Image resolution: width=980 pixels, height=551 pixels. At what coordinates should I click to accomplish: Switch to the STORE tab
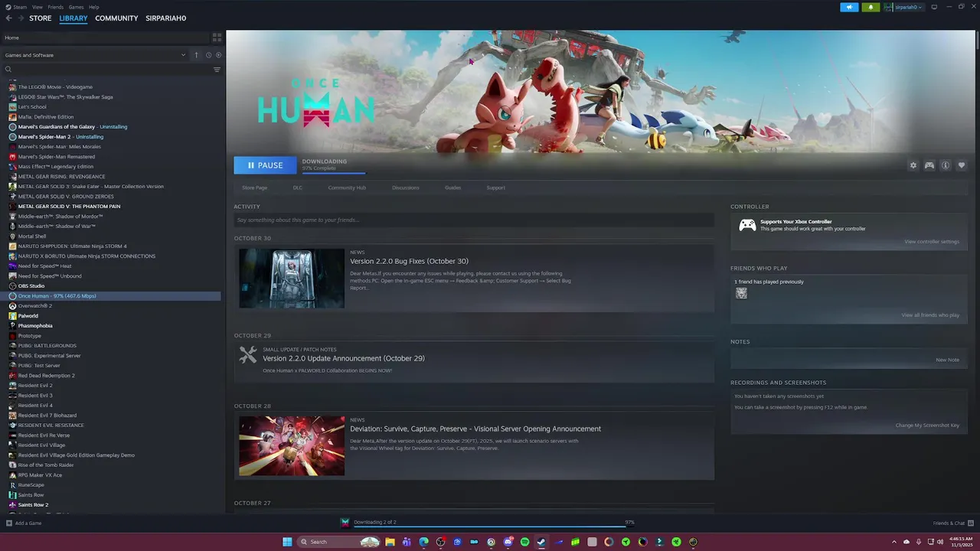point(41,18)
